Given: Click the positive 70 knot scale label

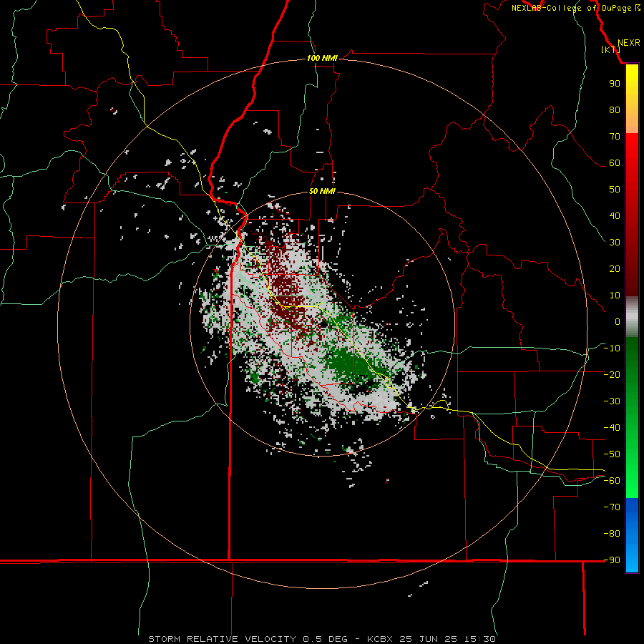Looking at the screenshot, I should pyautogui.click(x=615, y=137).
